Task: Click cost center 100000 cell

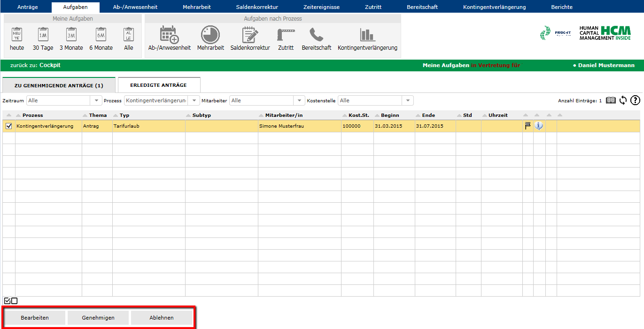Action: click(x=357, y=126)
